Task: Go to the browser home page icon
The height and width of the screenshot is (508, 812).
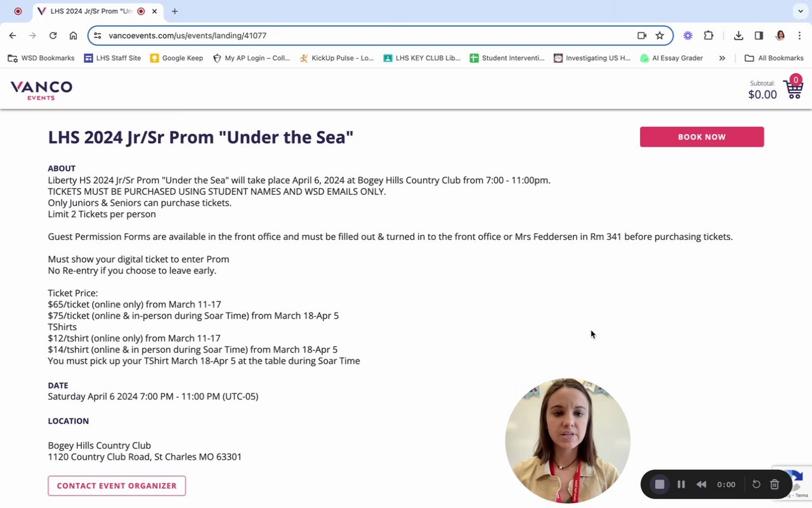Action: pos(74,36)
